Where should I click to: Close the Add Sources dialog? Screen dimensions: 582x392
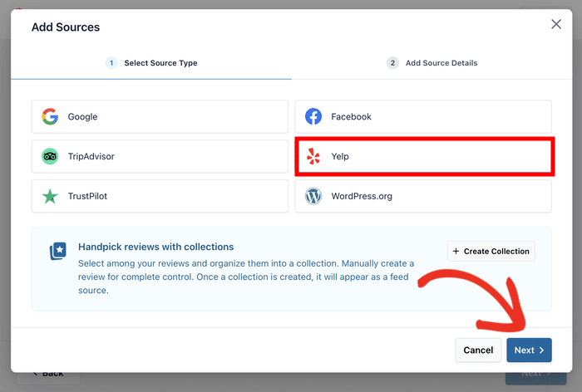[556, 25]
